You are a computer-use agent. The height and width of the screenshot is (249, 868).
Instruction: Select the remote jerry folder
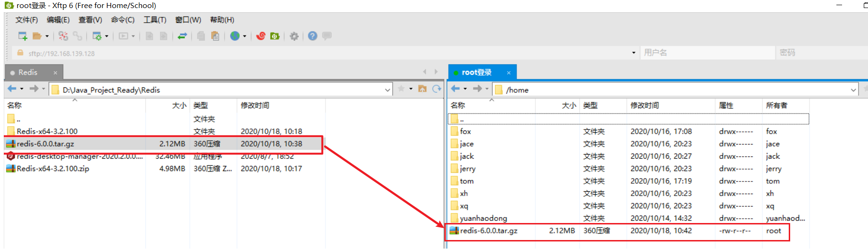click(628, 169)
